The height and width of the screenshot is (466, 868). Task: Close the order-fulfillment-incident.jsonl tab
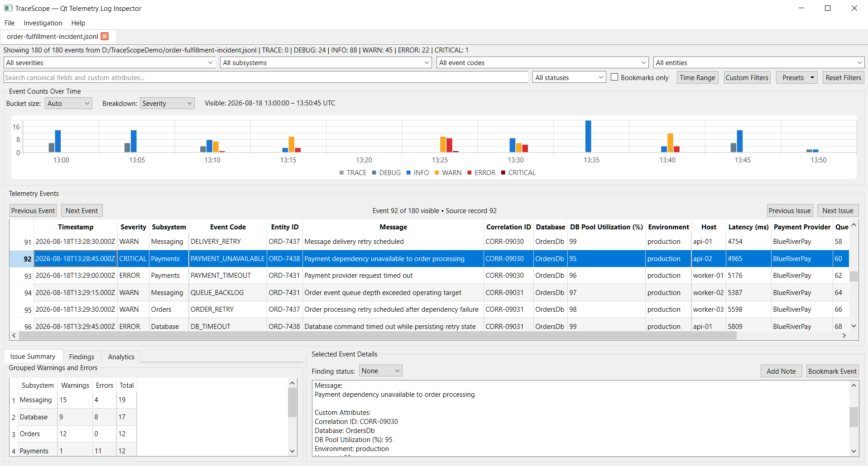click(x=105, y=36)
